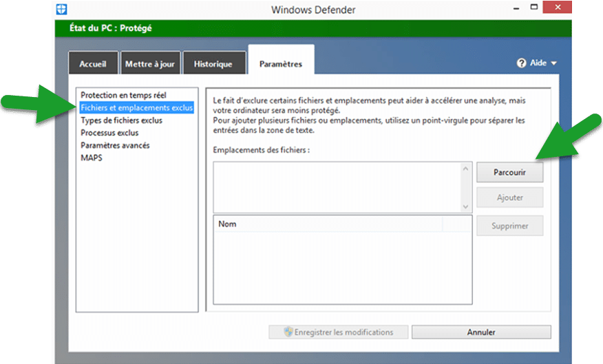The image size is (603, 364).
Task: Open the Historique tab
Action: (213, 64)
